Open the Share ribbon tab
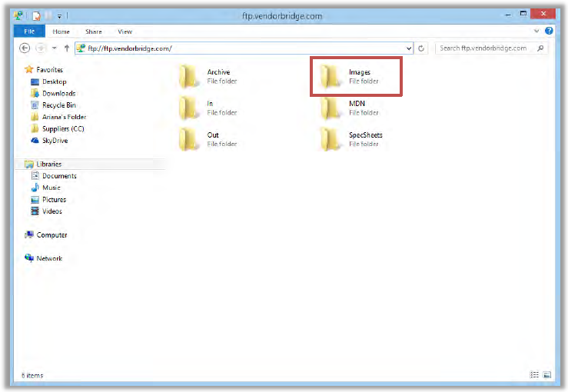The image size is (568, 392). 94,32
